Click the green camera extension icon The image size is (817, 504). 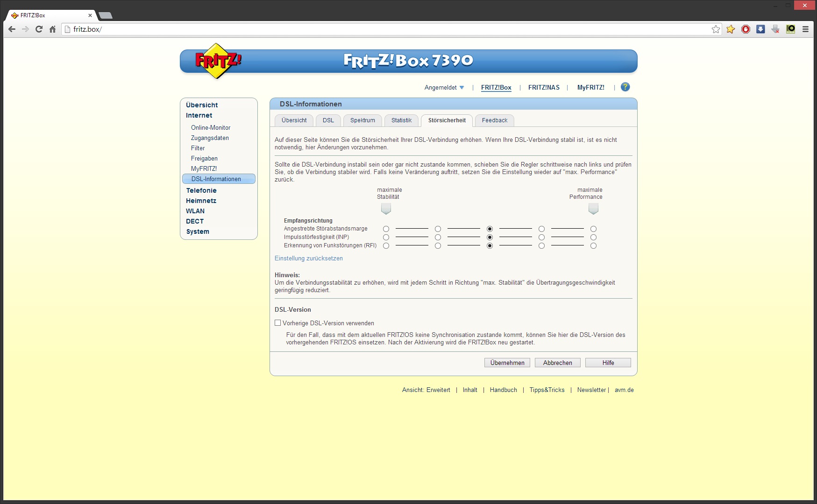(790, 29)
